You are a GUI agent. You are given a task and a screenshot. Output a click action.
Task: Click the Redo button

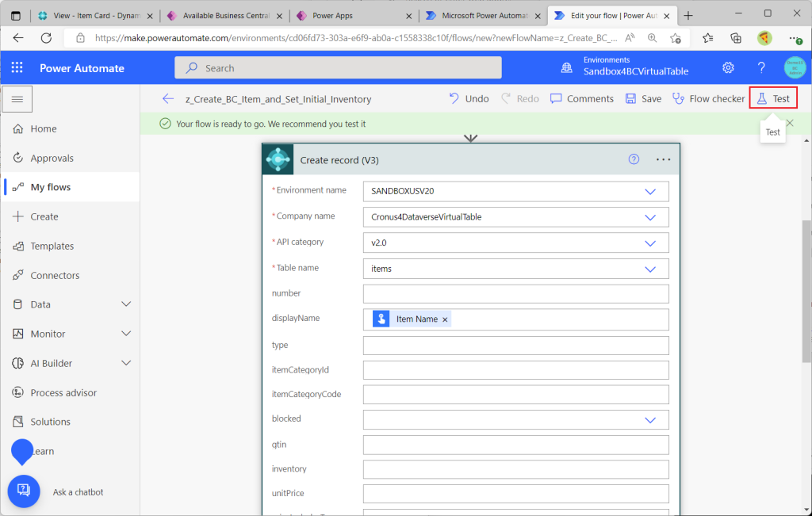520,99
